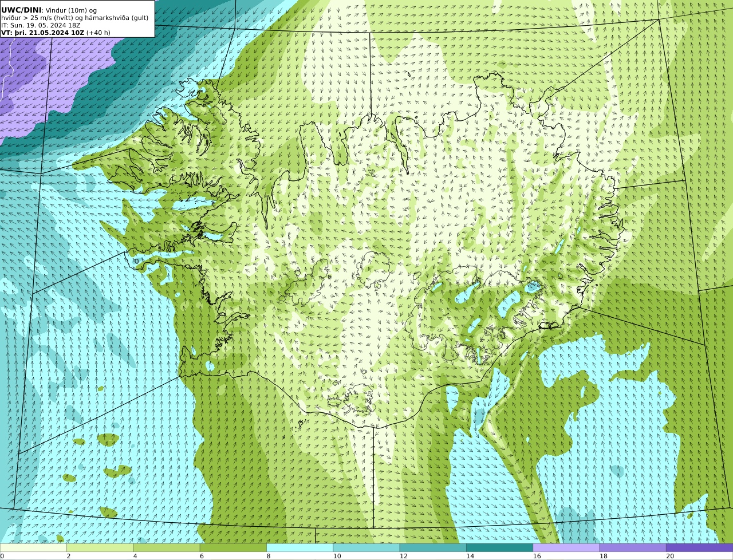733x560 pixels.
Task: Click the legend value label 16
Action: click(x=537, y=556)
